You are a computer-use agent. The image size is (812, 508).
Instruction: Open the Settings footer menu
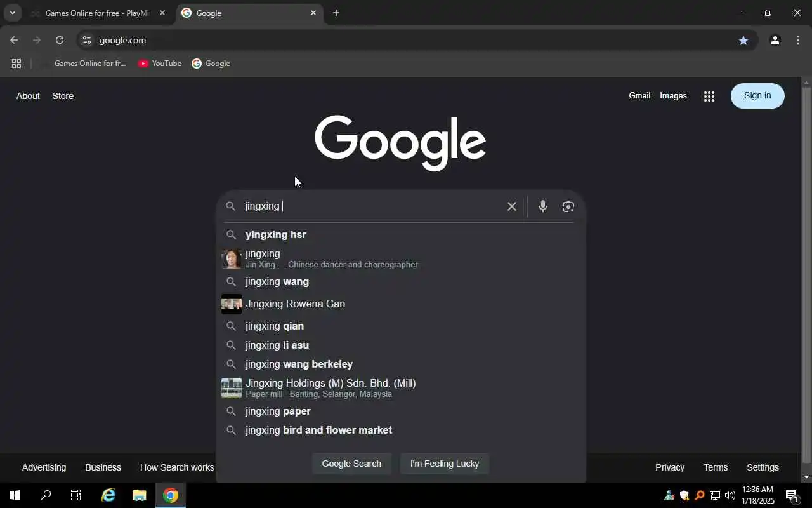click(x=763, y=467)
